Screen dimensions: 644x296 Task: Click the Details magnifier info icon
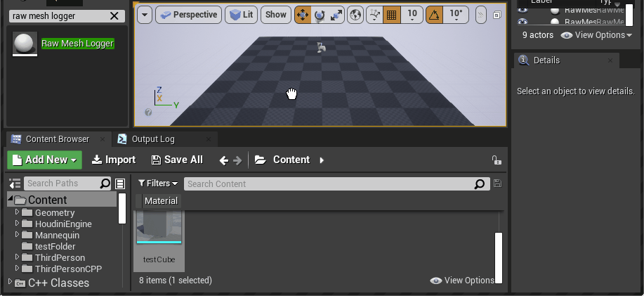click(x=524, y=60)
